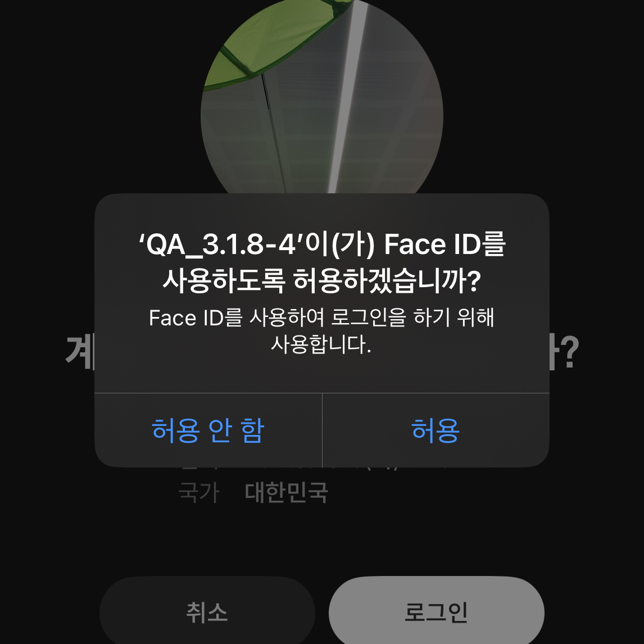The height and width of the screenshot is (644, 644).
Task: Click the Face ID usage description text
Action: click(321, 332)
